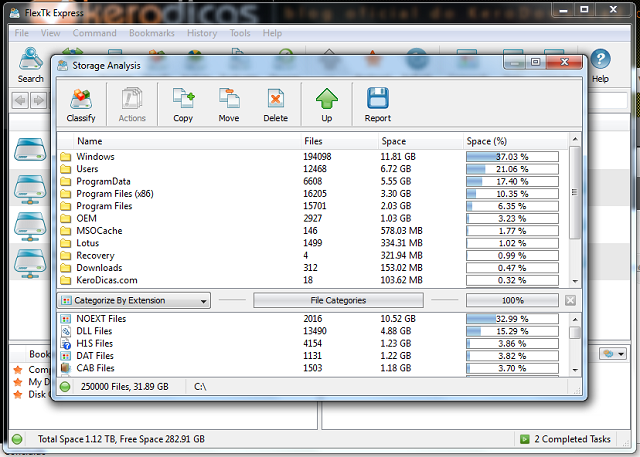Image resolution: width=640 pixels, height=457 pixels.
Task: Open Help in the FlexTk main toolbar
Action: pyautogui.click(x=600, y=65)
